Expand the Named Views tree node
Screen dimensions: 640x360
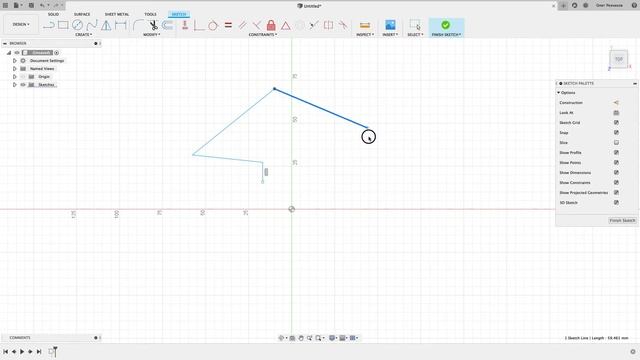pos(15,69)
